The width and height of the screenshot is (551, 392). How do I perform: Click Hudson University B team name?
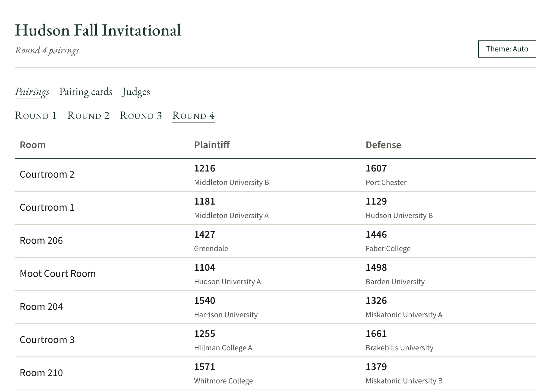pyautogui.click(x=399, y=216)
